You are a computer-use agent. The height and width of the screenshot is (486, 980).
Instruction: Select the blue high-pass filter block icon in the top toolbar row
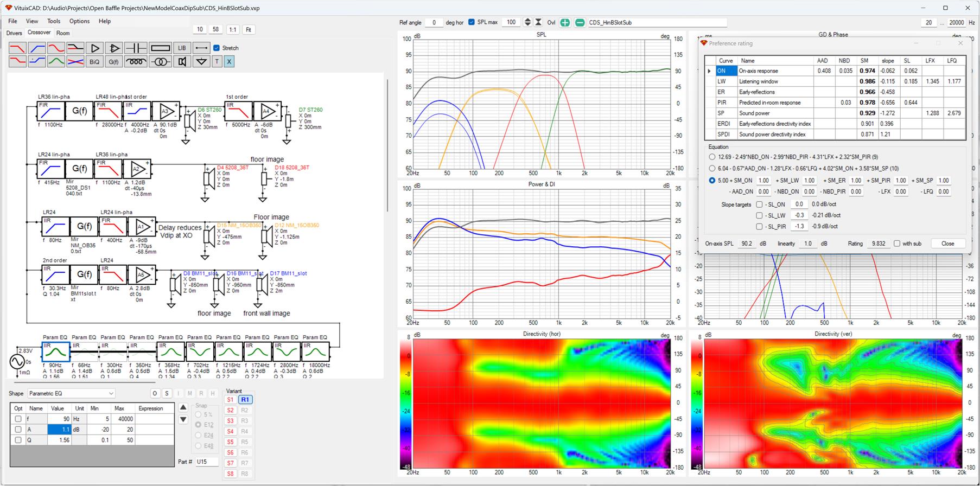[37, 48]
